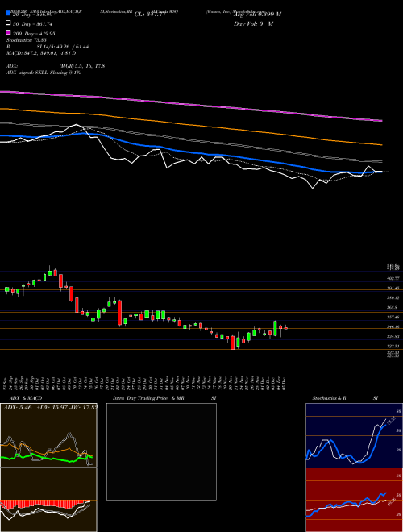Click the white 50 Day legend swatch
This screenshot has width=403, height=532.
8,23
